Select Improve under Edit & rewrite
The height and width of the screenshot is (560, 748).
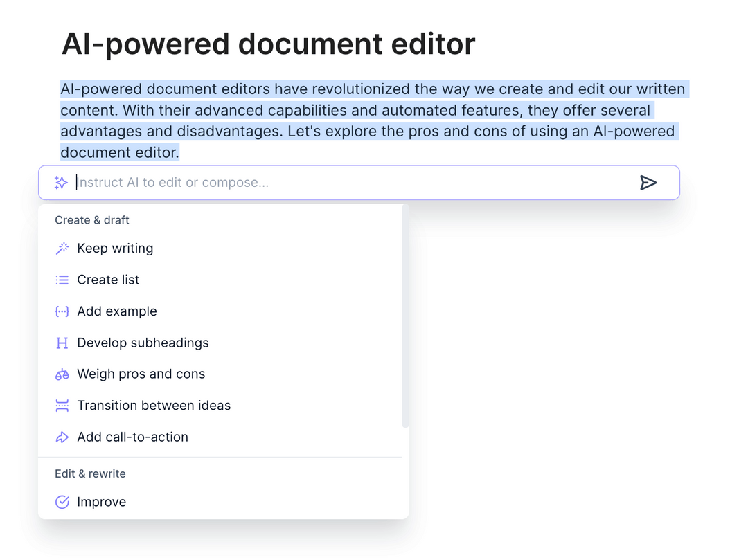point(103,501)
